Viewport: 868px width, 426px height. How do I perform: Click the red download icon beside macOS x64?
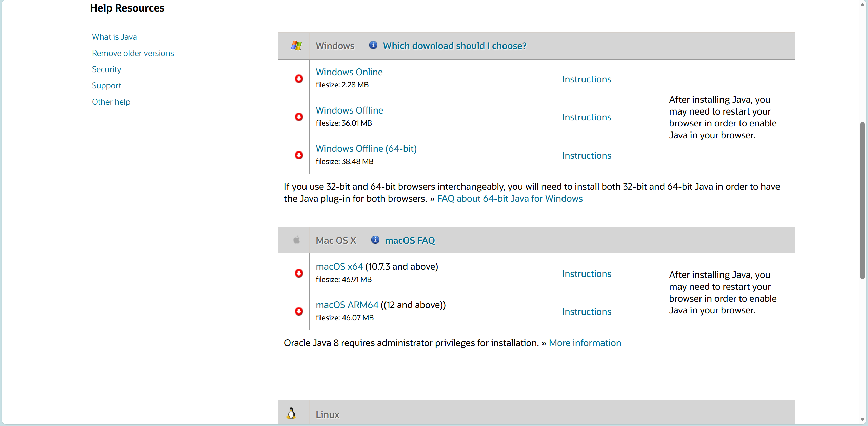[299, 273]
